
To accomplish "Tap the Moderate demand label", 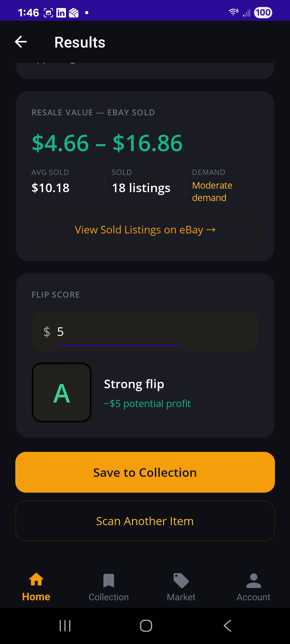I will click(212, 191).
